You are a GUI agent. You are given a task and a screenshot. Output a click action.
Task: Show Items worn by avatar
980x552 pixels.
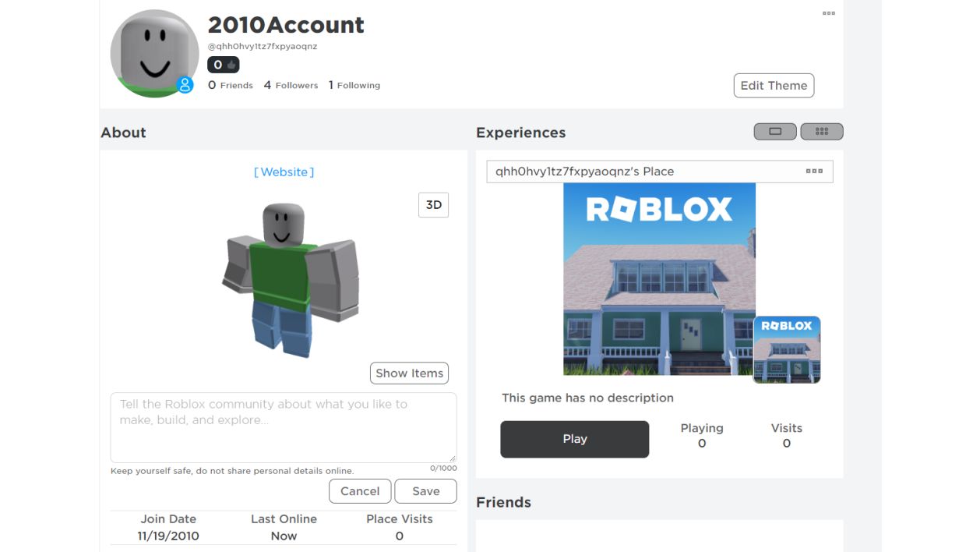409,373
